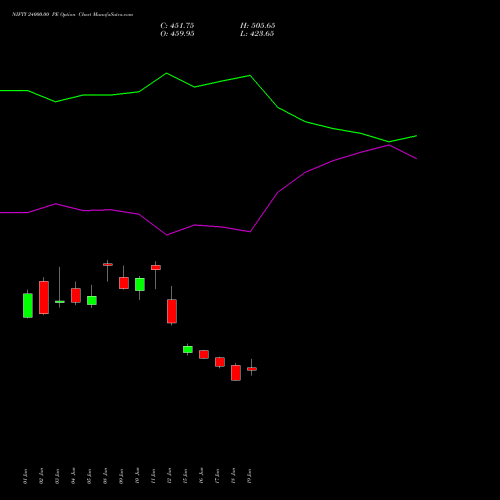Click the low value L: 423.65
This screenshot has width=500, height=500.
pyautogui.click(x=257, y=34)
